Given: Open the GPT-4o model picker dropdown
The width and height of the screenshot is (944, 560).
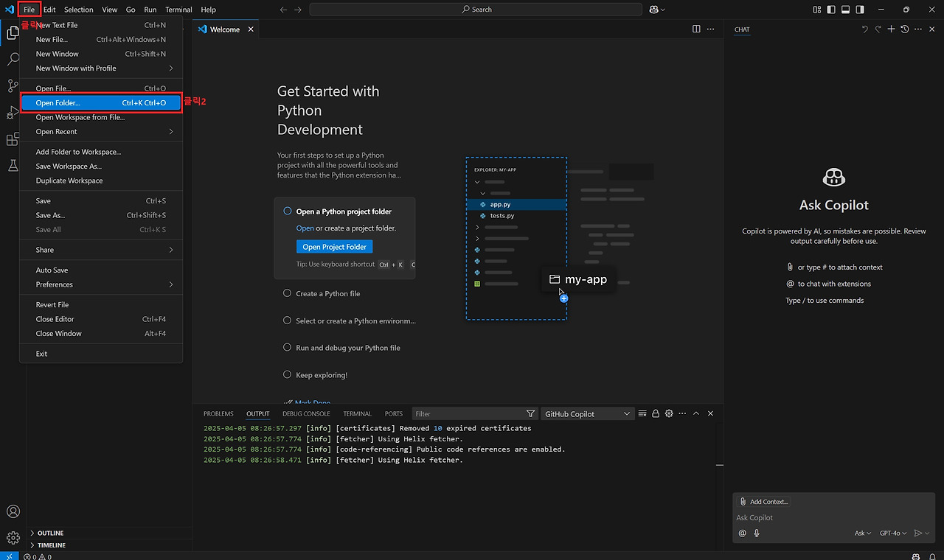Looking at the screenshot, I should (892, 533).
